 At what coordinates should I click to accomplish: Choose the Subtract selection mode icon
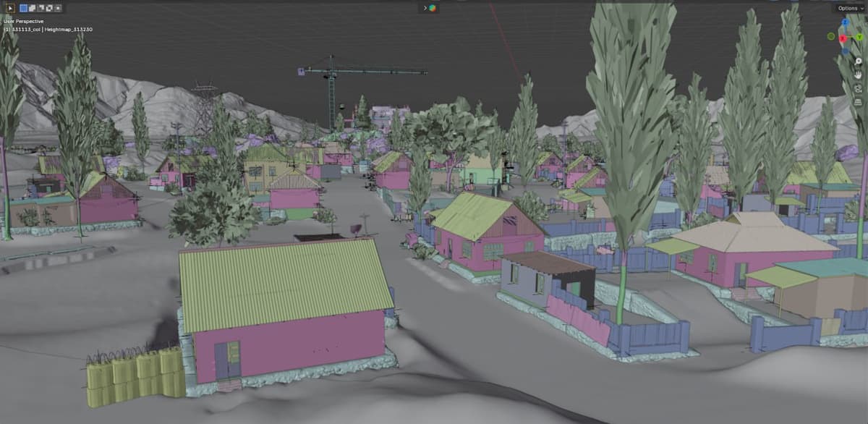[41, 8]
